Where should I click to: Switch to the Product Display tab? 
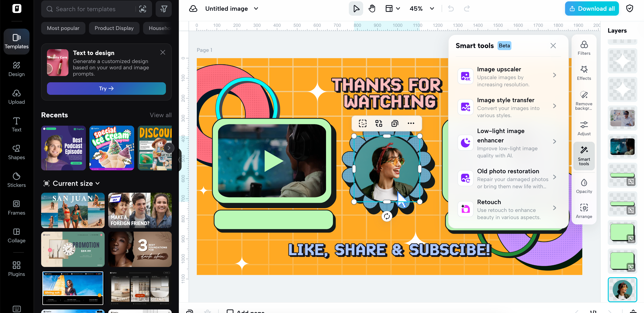(114, 28)
